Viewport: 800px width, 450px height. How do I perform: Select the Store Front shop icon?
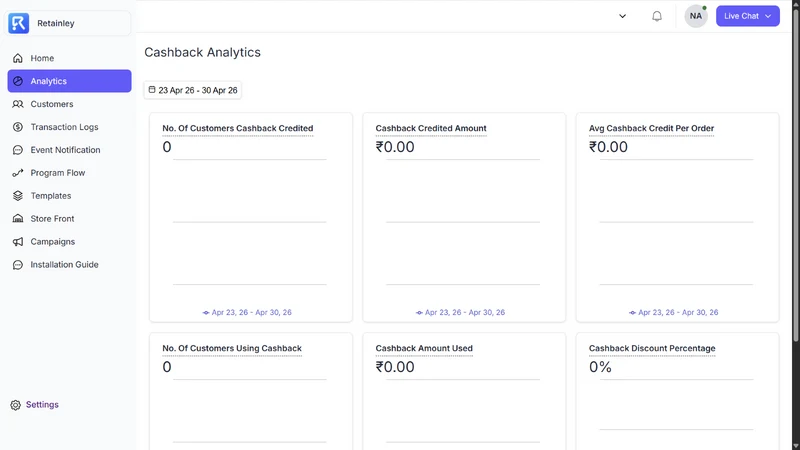(18, 218)
